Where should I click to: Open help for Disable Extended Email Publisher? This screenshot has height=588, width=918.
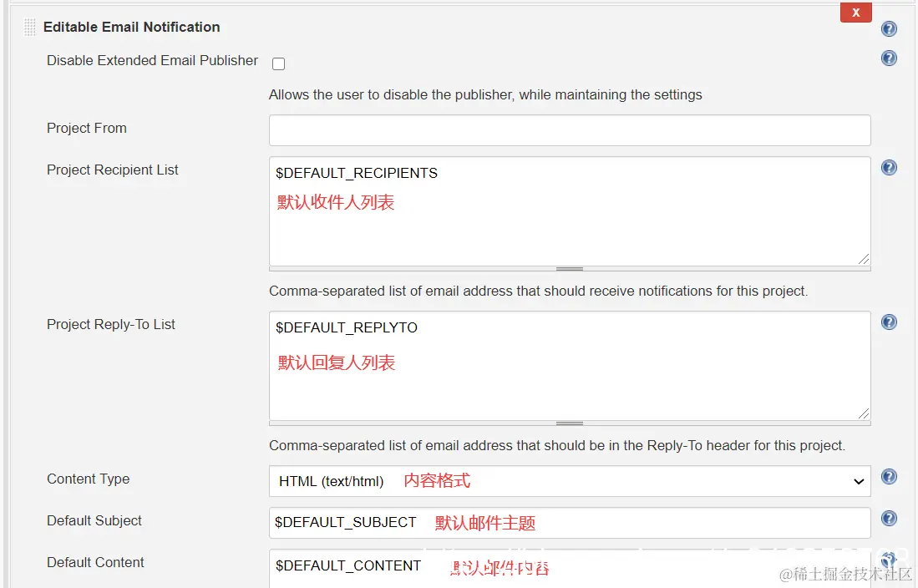tap(889, 58)
